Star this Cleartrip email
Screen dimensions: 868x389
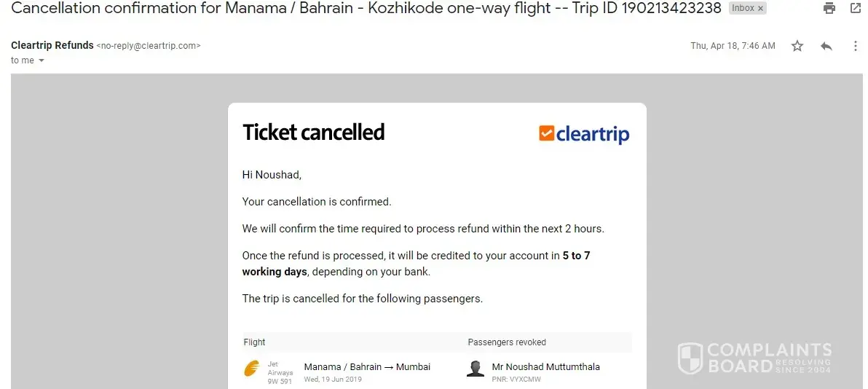797,46
